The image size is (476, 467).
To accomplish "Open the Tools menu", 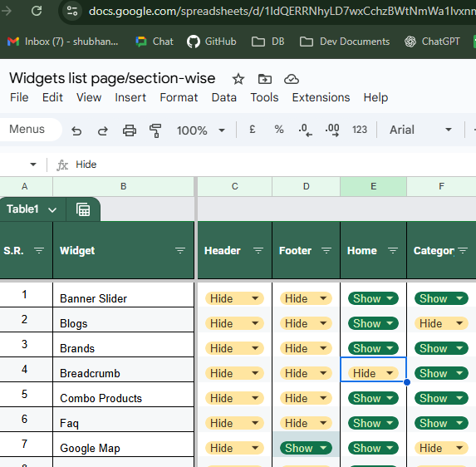I will click(x=264, y=97).
